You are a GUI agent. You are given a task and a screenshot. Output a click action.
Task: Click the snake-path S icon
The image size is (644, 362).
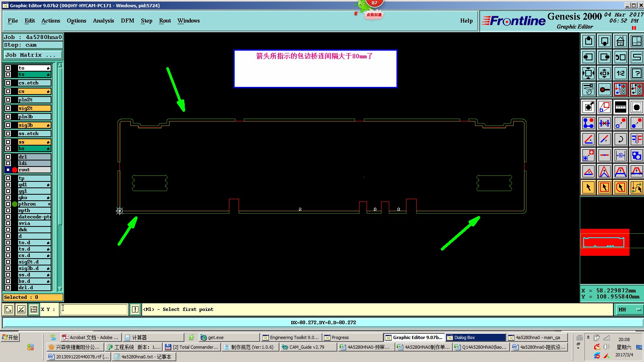(x=637, y=57)
